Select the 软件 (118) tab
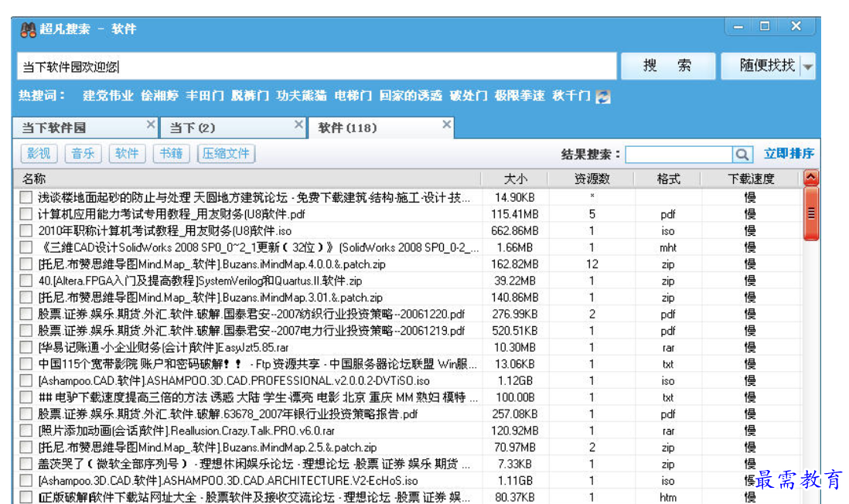The width and height of the screenshot is (849, 504). pyautogui.click(x=381, y=128)
